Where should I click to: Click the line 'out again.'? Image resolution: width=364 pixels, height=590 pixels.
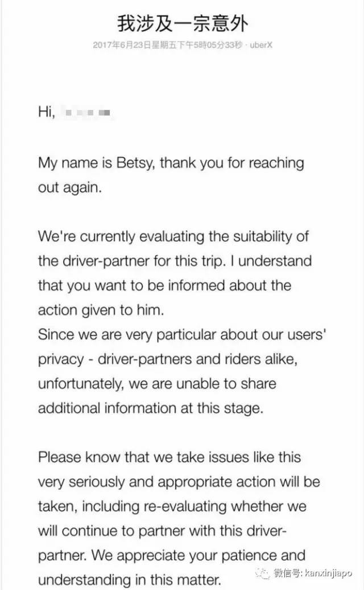click(70, 188)
